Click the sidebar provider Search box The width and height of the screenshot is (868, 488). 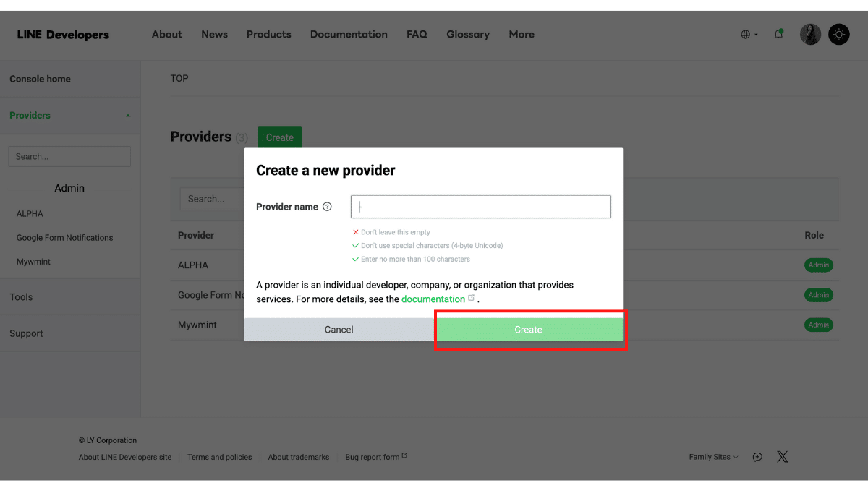click(x=69, y=156)
